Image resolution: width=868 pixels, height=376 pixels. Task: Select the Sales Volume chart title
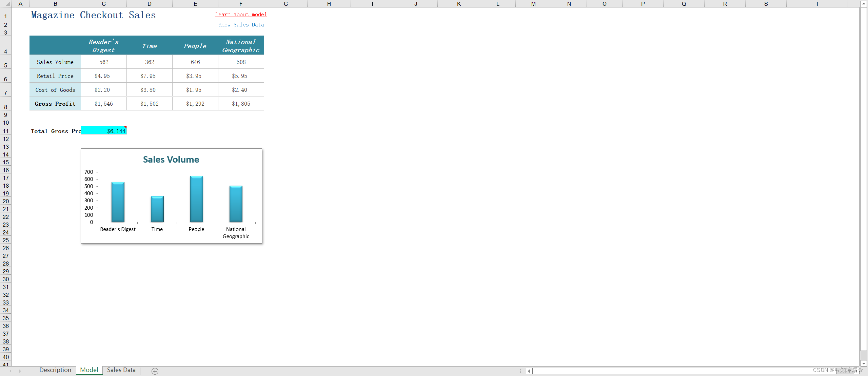coord(171,160)
